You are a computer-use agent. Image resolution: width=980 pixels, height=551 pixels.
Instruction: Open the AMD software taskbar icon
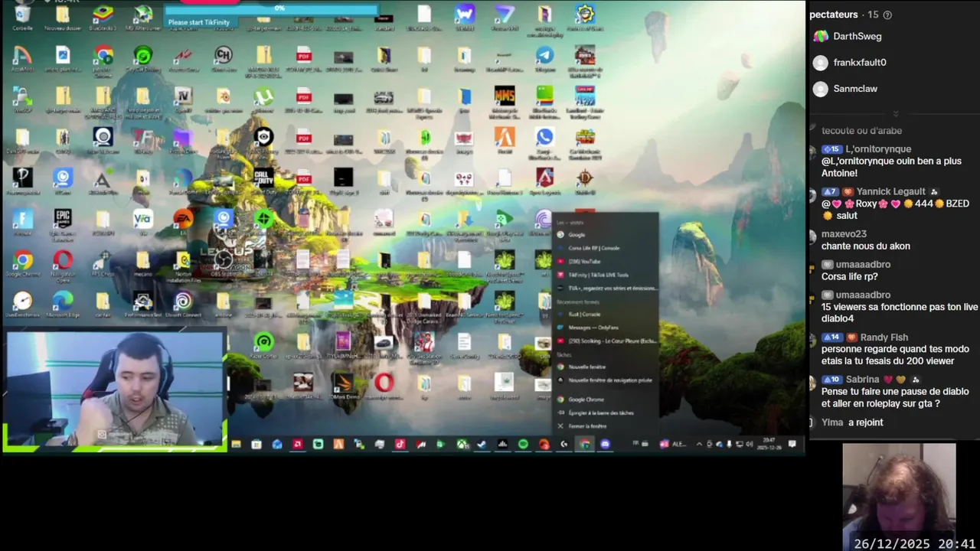(298, 444)
